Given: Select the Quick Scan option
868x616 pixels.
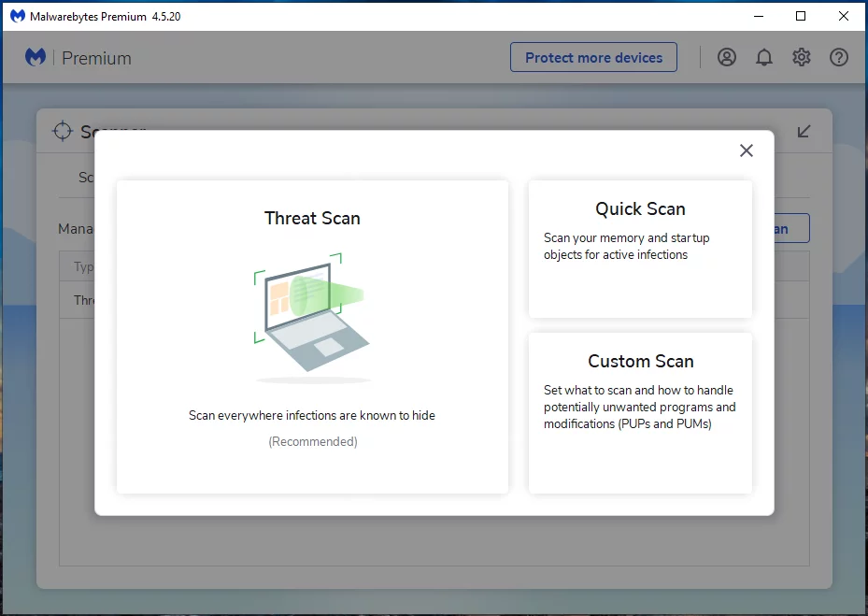Looking at the screenshot, I should [640, 248].
